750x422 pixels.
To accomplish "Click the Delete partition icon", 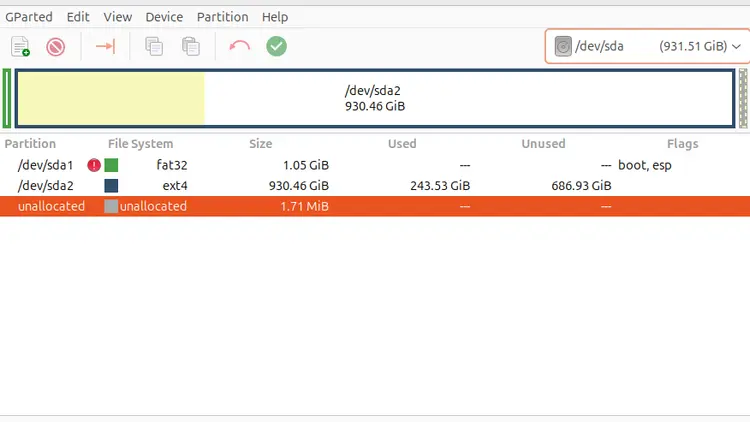I will point(55,47).
